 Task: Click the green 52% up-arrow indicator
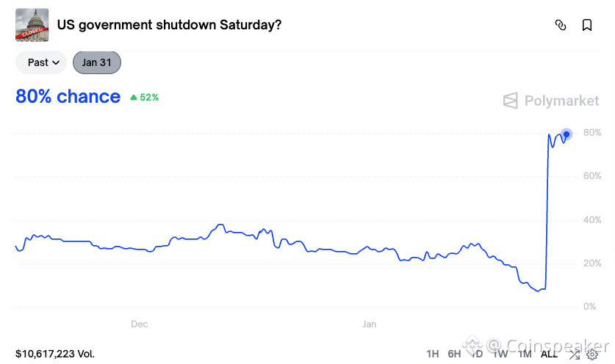145,97
